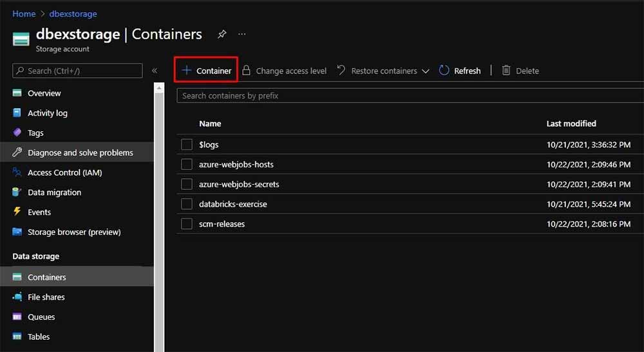The width and height of the screenshot is (644, 352).
Task: Click the wrench icon for Diagnose
Action: [x=17, y=153]
